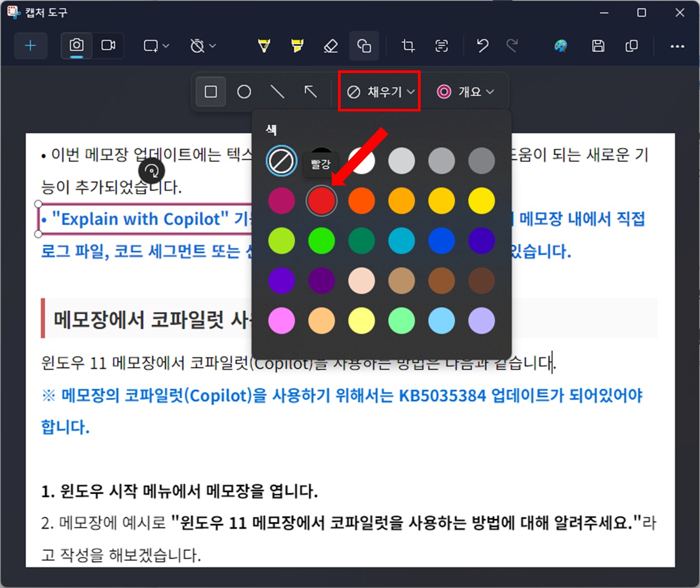The image size is (700, 588).
Task: Copy the capture to clipboard
Action: [x=632, y=46]
